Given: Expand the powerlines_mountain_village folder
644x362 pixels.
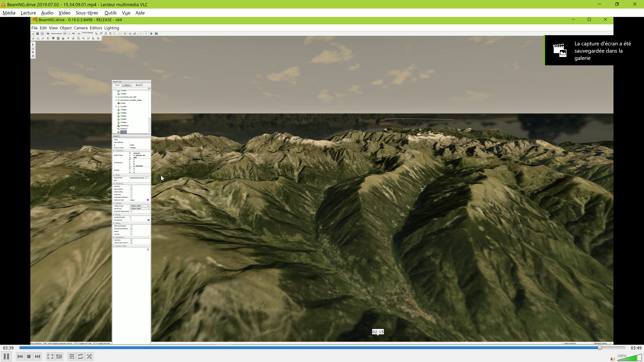Looking at the screenshot, I should coord(116,100).
